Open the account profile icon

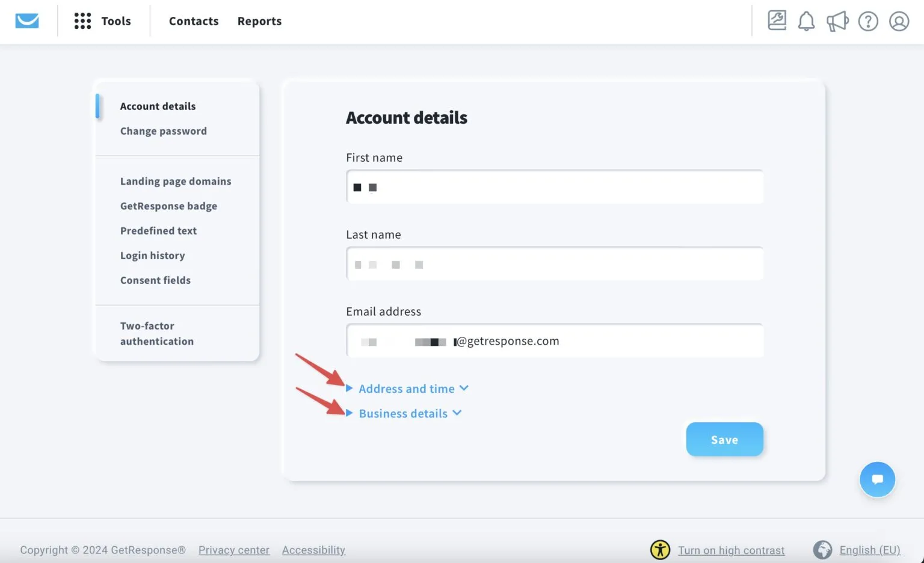tap(899, 20)
